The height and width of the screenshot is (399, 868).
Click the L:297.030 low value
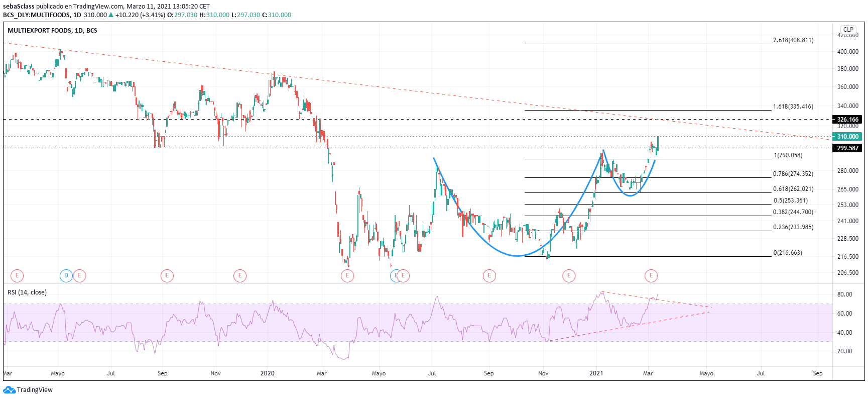(x=245, y=15)
